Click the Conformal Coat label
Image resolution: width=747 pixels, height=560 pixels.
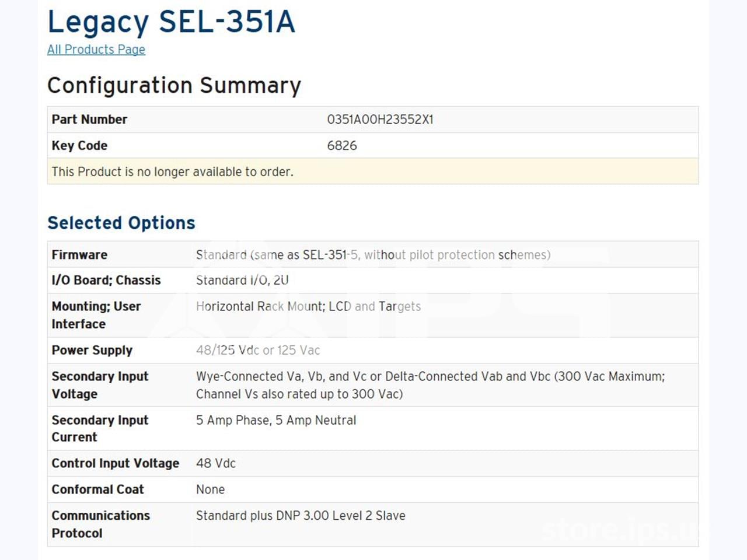pyautogui.click(x=97, y=490)
